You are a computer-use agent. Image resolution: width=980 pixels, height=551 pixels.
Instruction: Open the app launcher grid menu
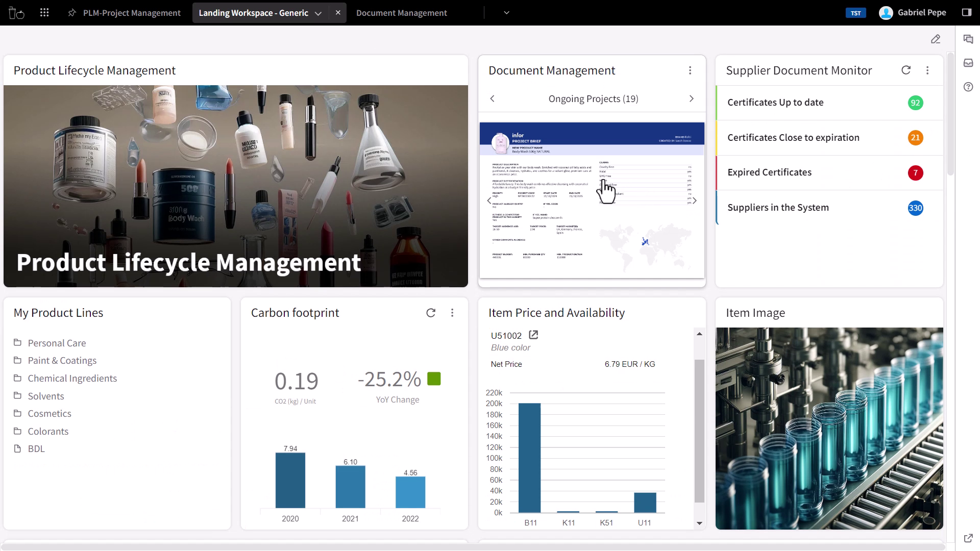coord(44,13)
